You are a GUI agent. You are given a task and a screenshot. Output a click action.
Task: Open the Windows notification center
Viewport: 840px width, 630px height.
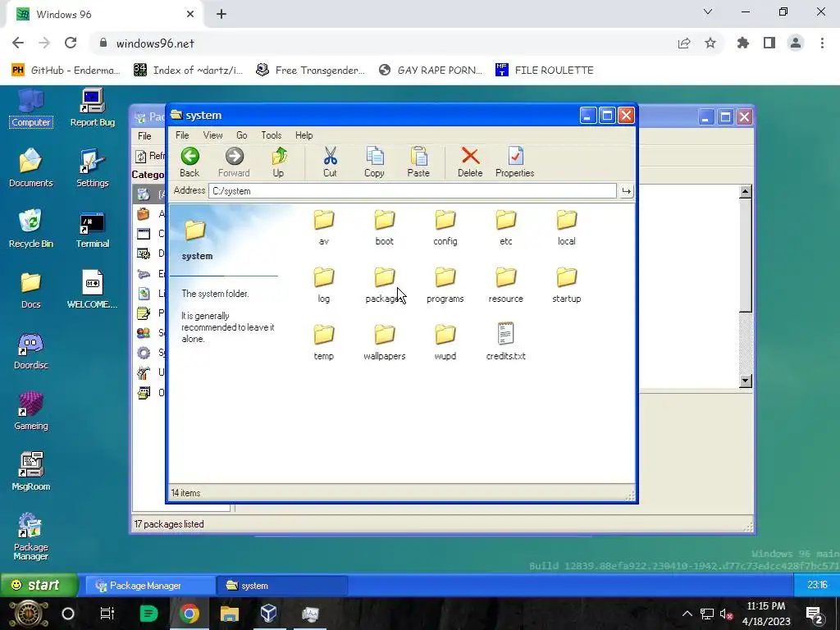point(814,614)
